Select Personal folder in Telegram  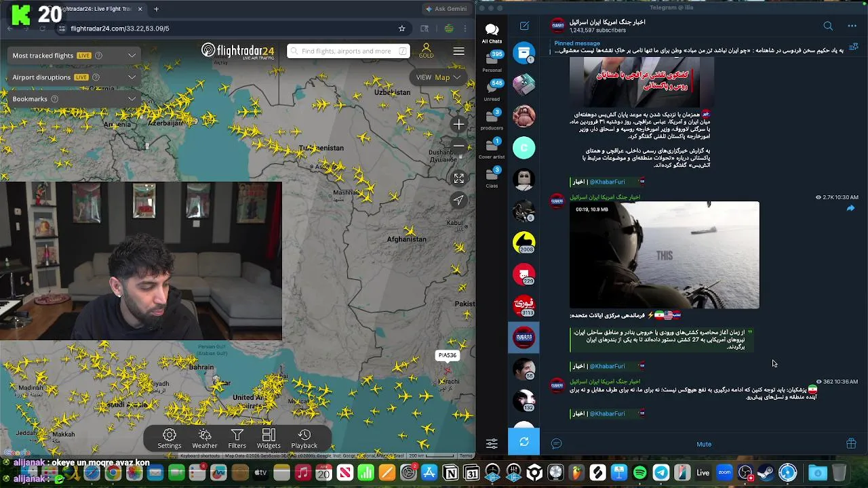[x=492, y=61]
